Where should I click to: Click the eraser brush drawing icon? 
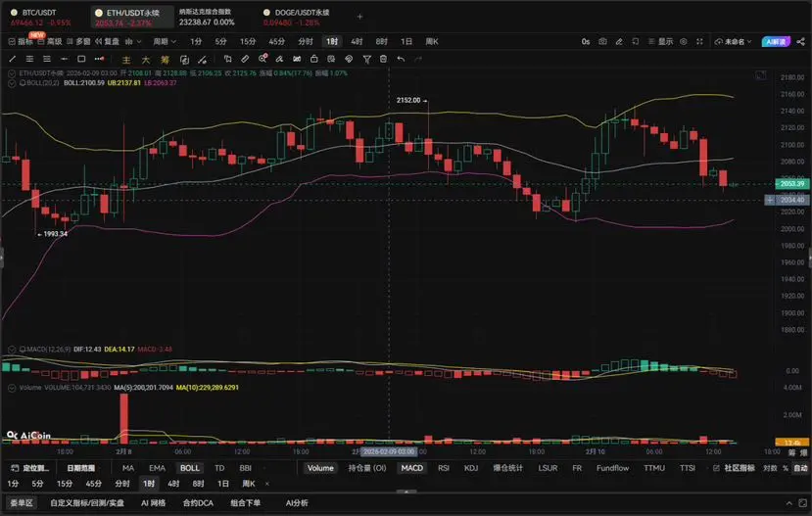pos(279,59)
